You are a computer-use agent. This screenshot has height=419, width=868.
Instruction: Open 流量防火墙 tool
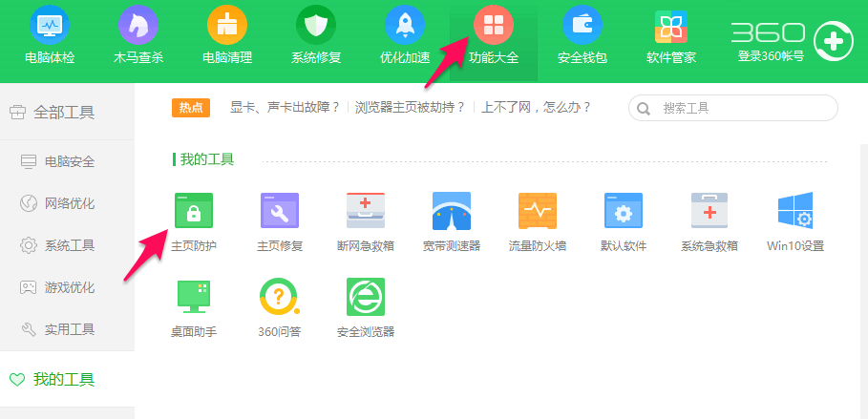(x=538, y=210)
